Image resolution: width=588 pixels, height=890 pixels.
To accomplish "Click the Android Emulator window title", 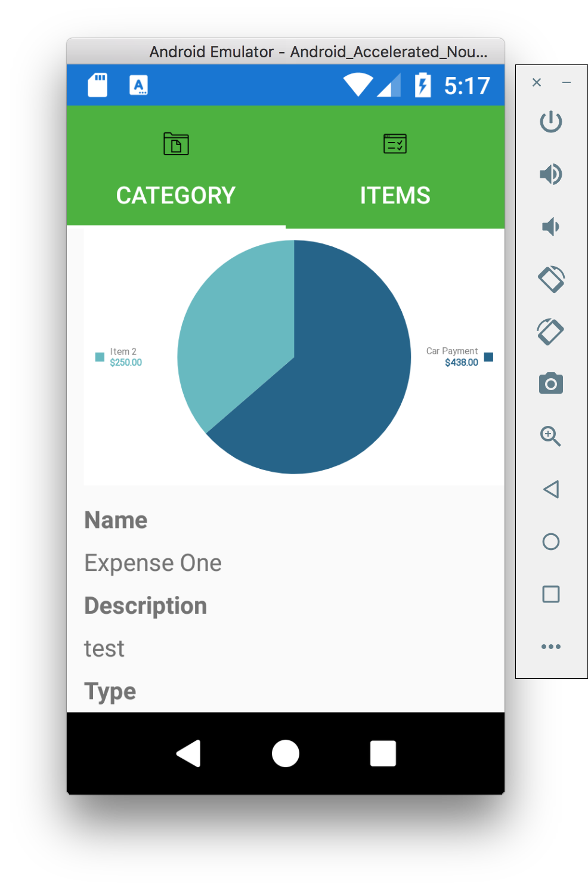I will pos(318,52).
